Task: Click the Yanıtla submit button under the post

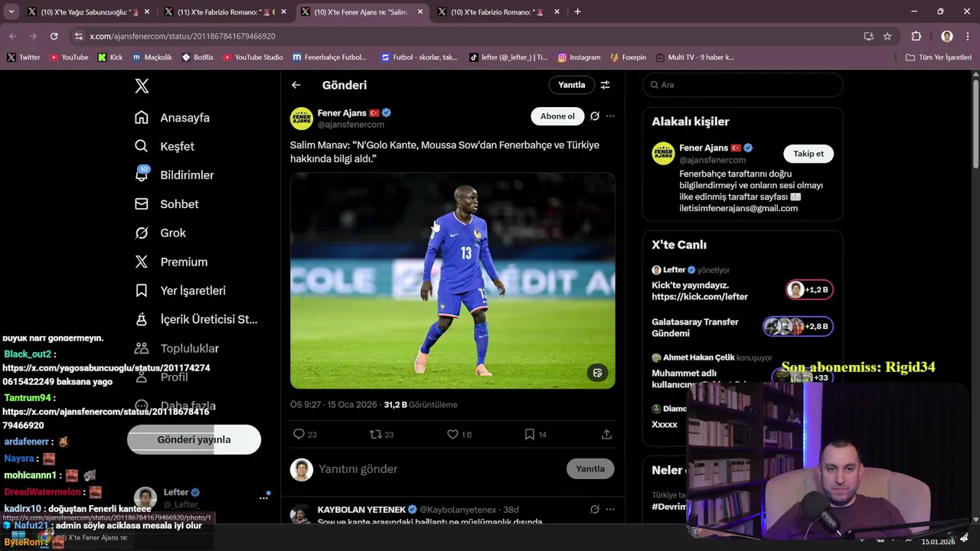Action: (590, 469)
